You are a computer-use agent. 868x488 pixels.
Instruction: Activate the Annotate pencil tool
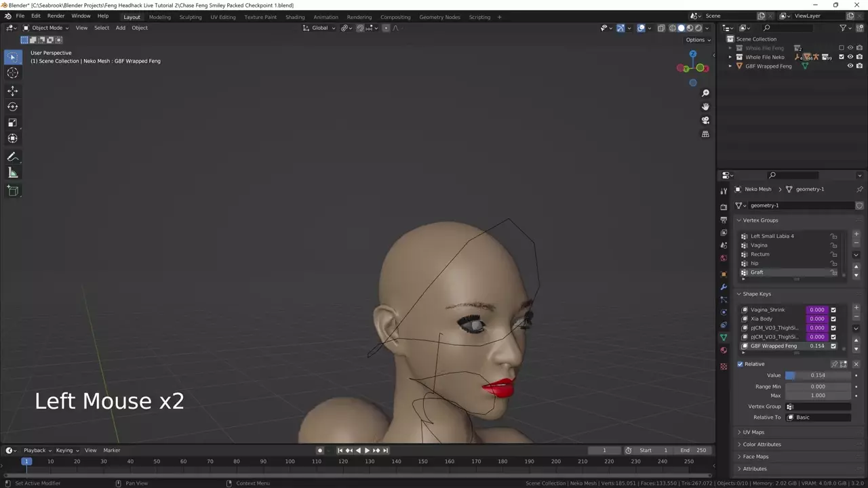point(12,157)
